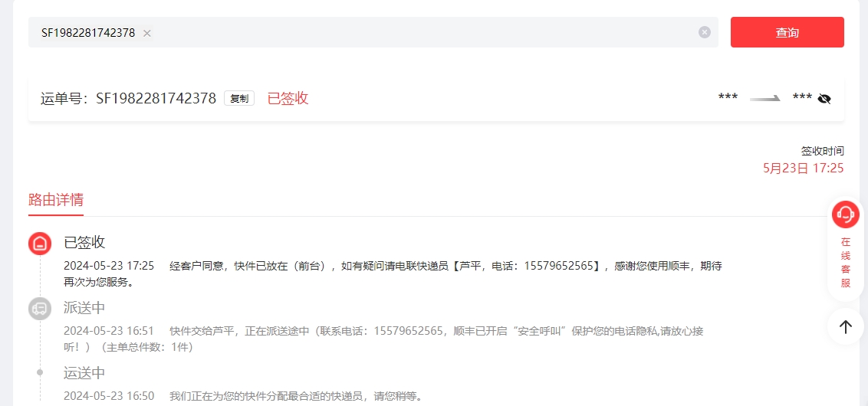Click the timestamp 2024-05-23 17:25
The width and height of the screenshot is (868, 406).
(109, 266)
